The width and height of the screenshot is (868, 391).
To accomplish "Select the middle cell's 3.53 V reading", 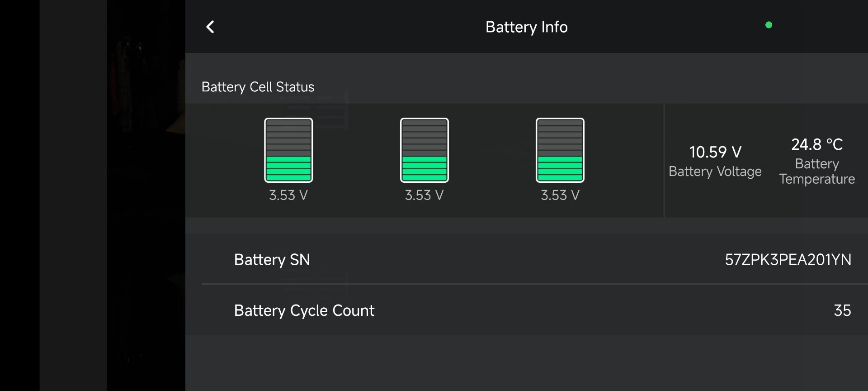I will click(x=425, y=195).
